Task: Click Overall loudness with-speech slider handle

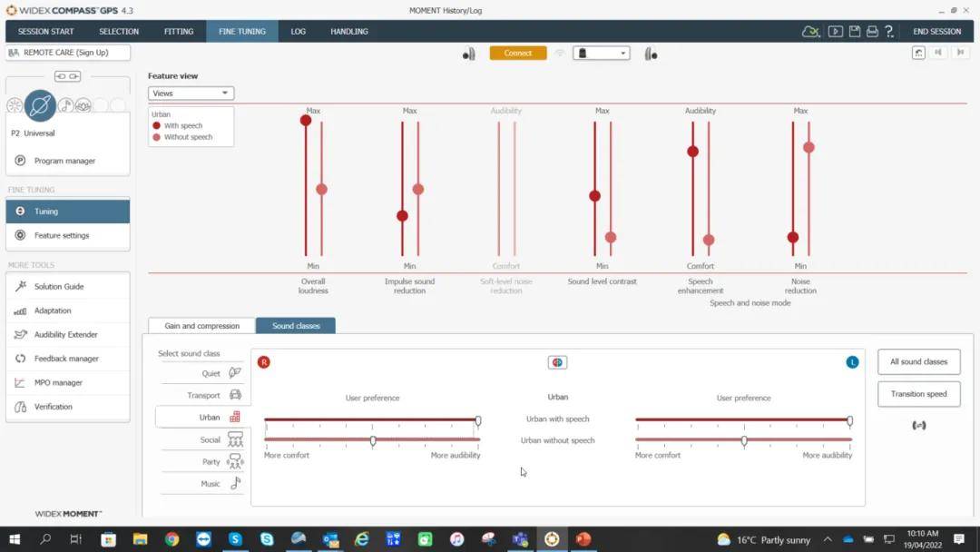Action: 306,120
